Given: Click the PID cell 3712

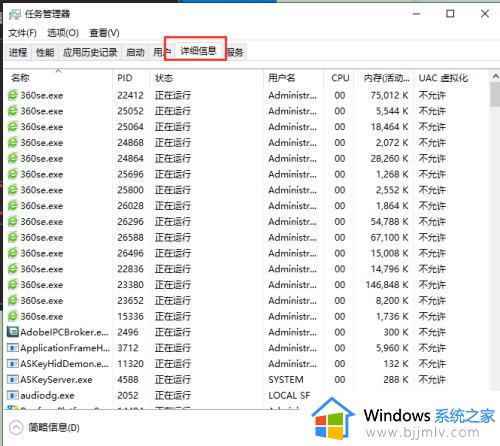Looking at the screenshot, I should (128, 348).
